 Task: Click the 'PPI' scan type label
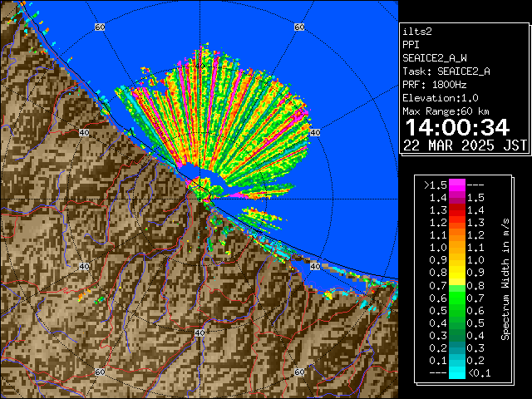(411, 45)
